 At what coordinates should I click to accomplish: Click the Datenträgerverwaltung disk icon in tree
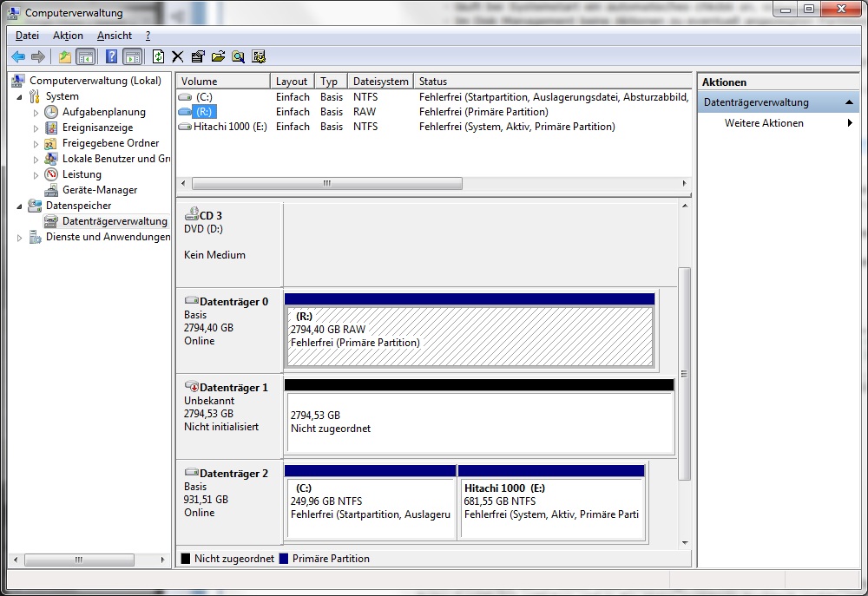tap(51, 221)
